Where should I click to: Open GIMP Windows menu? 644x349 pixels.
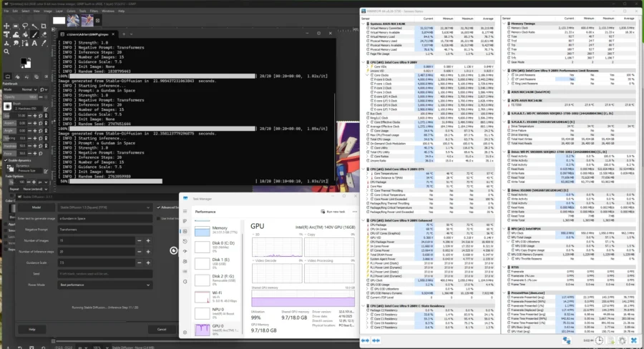click(107, 11)
